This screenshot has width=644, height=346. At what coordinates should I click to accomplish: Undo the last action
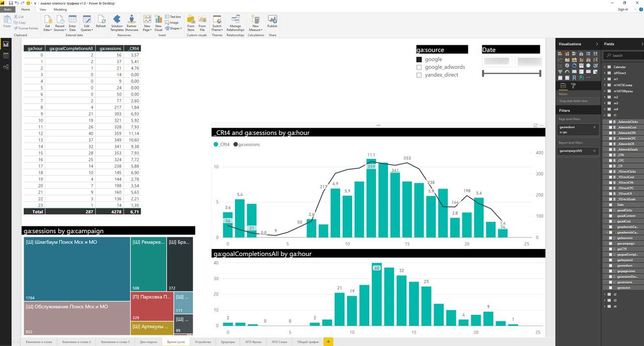(x=17, y=3)
